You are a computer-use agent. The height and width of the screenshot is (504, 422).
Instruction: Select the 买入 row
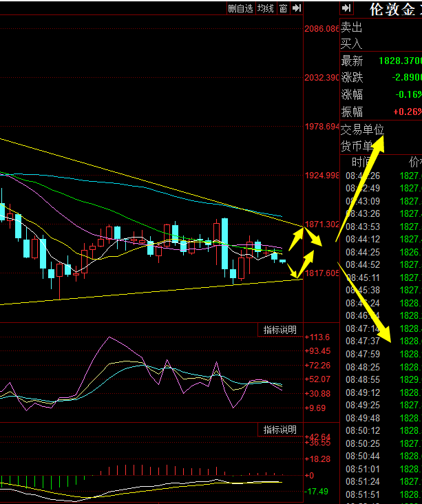[x=381, y=43]
